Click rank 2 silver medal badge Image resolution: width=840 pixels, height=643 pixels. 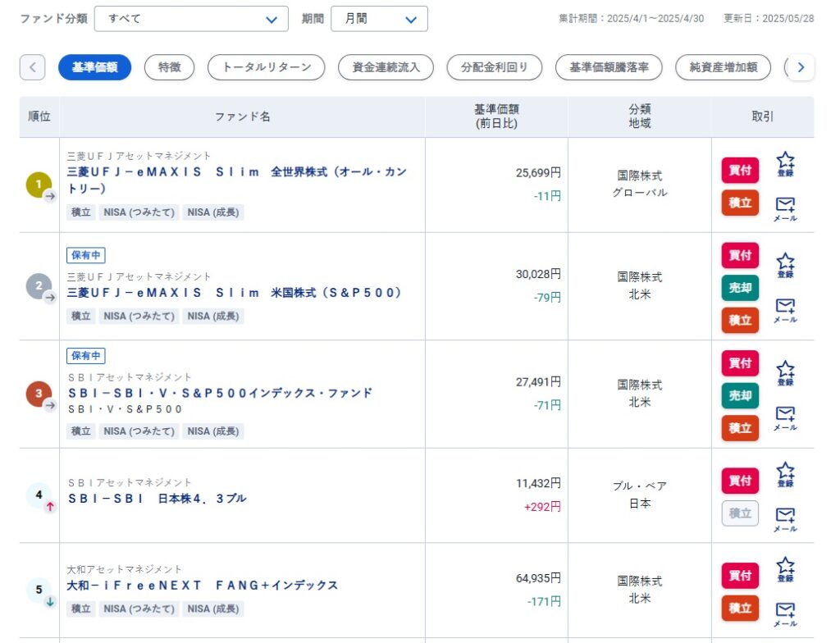(x=39, y=286)
